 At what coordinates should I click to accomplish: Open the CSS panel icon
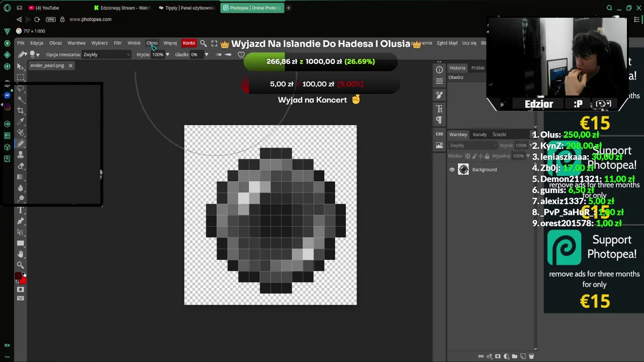439,134
